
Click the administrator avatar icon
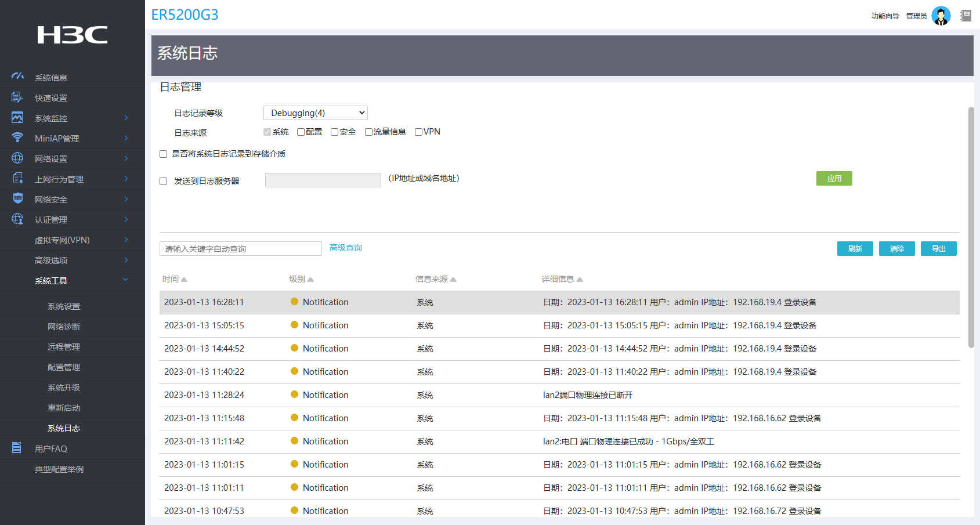click(x=941, y=16)
